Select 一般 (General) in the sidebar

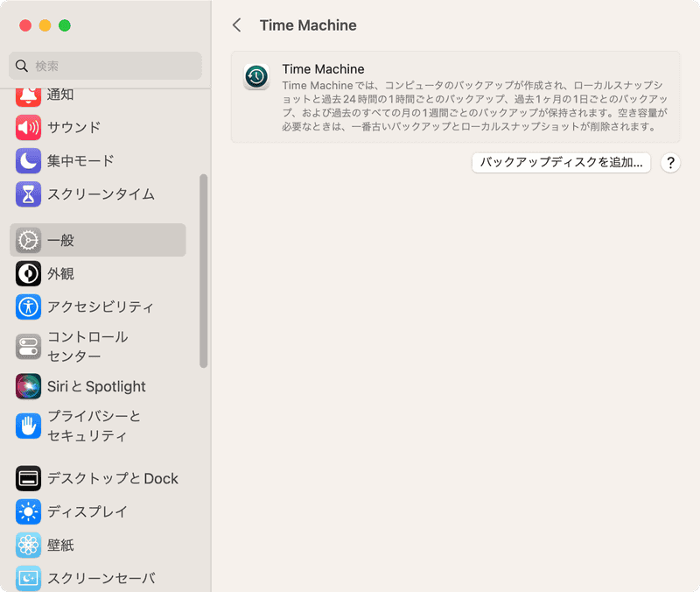tap(98, 240)
